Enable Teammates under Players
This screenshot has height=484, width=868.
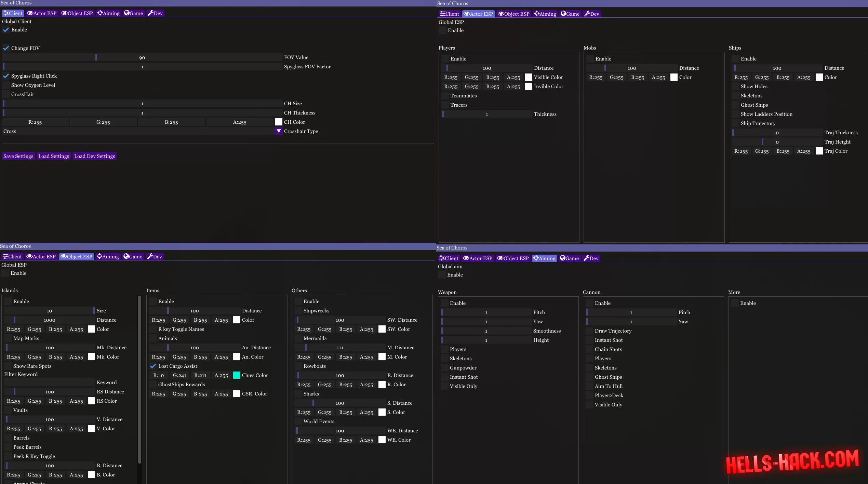[x=445, y=96]
